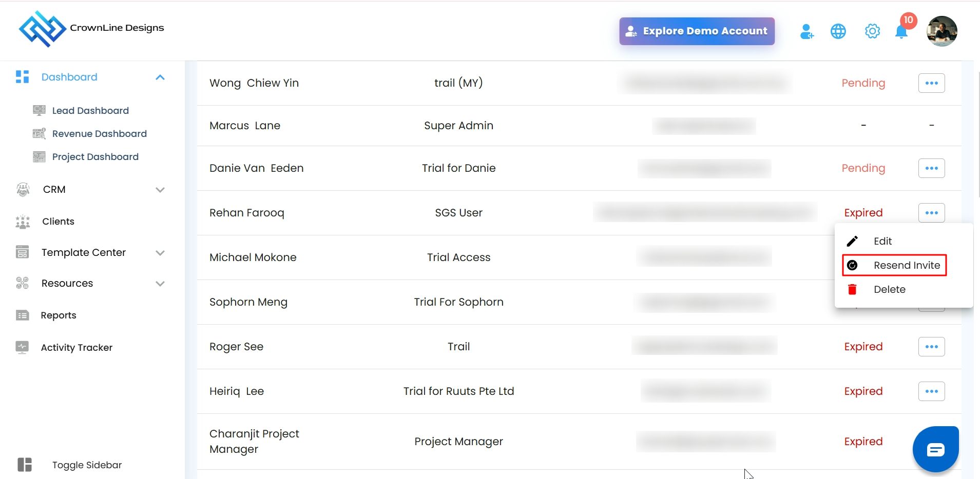Viewport: 980px width, 479px height.
Task: Click the Toggle Sidebar icon
Action: [x=25, y=465]
